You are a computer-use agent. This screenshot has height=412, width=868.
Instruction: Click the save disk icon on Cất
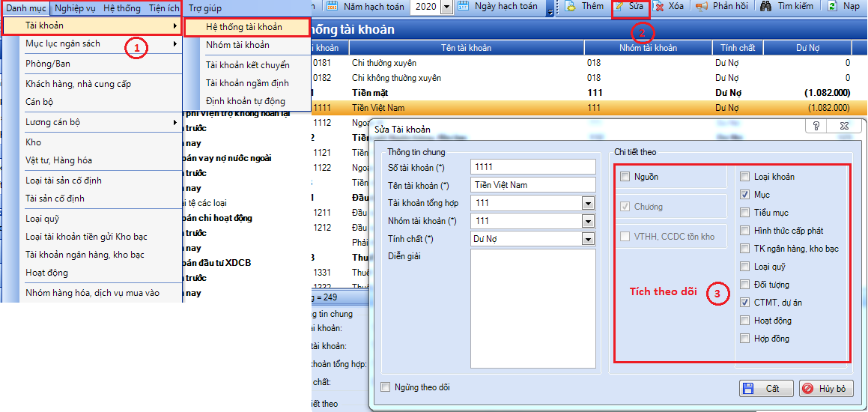click(x=747, y=388)
